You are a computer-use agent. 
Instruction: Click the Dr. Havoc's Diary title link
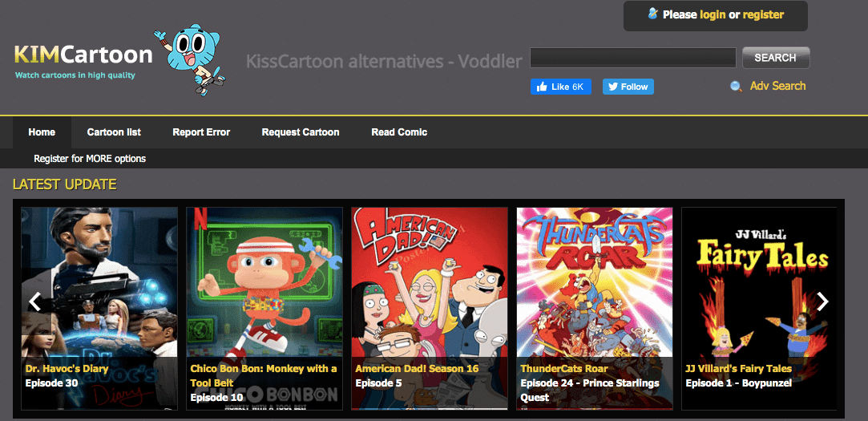(67, 368)
